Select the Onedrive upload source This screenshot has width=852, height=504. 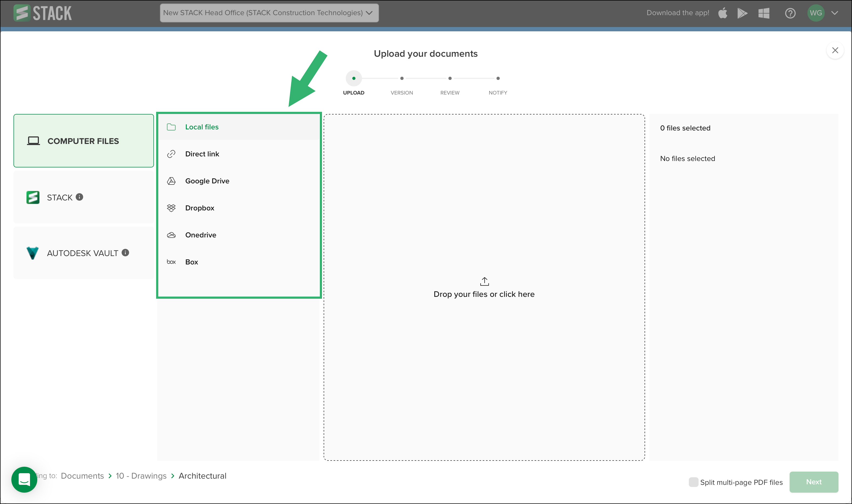(200, 235)
